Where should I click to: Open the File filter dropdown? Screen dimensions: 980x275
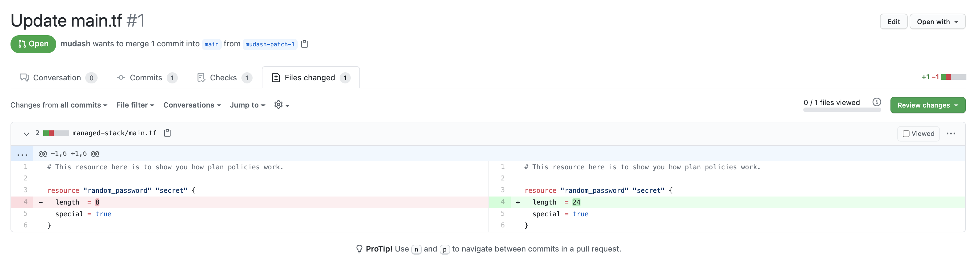tap(135, 105)
